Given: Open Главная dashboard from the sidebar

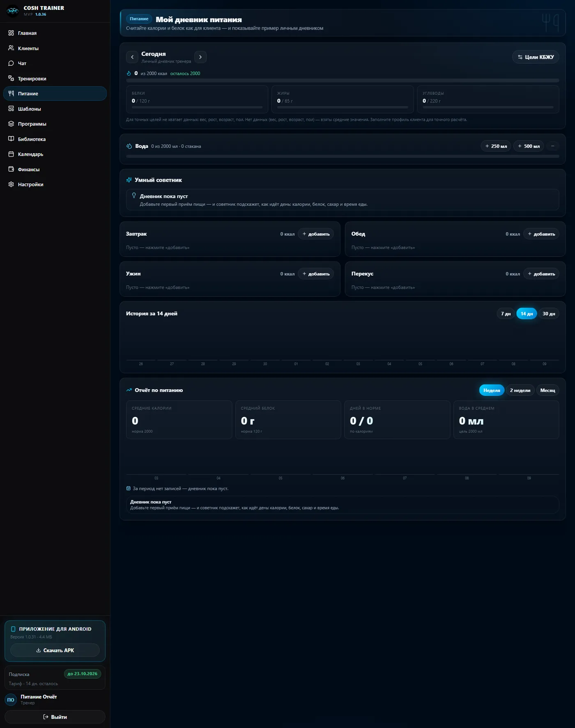Looking at the screenshot, I should [55, 33].
